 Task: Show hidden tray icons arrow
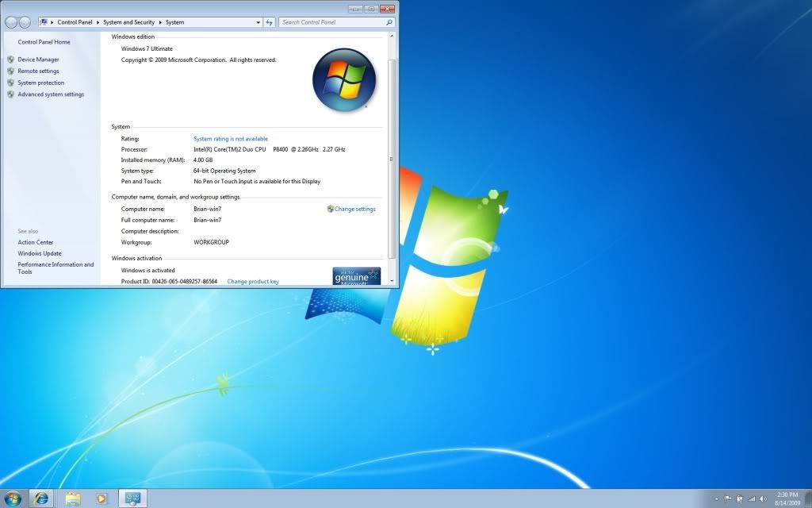click(x=717, y=499)
